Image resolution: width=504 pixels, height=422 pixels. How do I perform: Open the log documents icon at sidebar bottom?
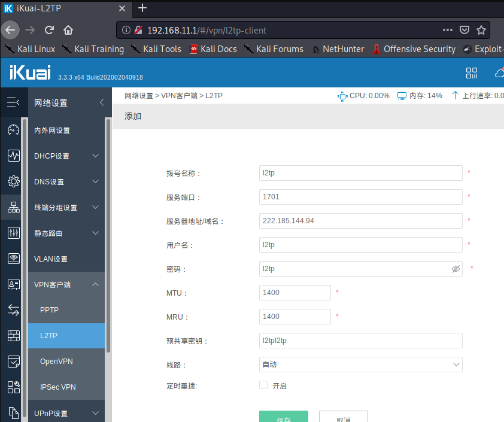pyautogui.click(x=14, y=412)
